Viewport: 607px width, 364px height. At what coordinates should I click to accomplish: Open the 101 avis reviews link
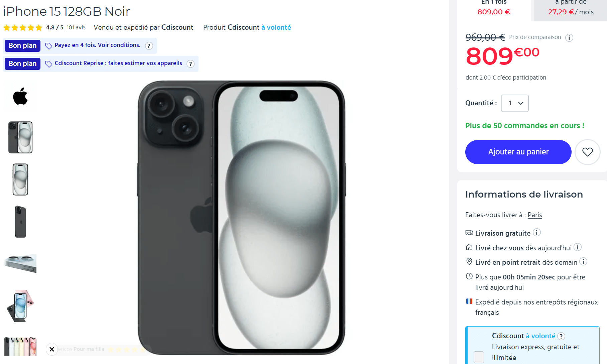(76, 27)
